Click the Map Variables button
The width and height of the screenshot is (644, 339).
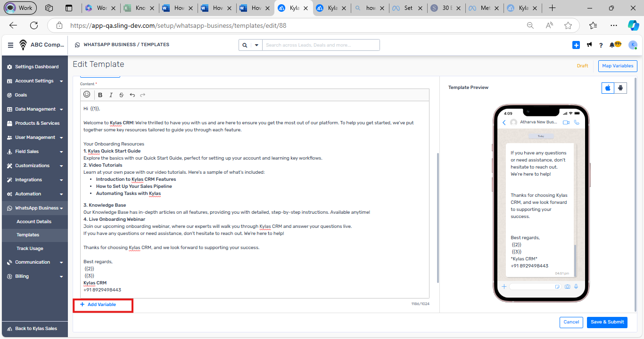pos(618,66)
